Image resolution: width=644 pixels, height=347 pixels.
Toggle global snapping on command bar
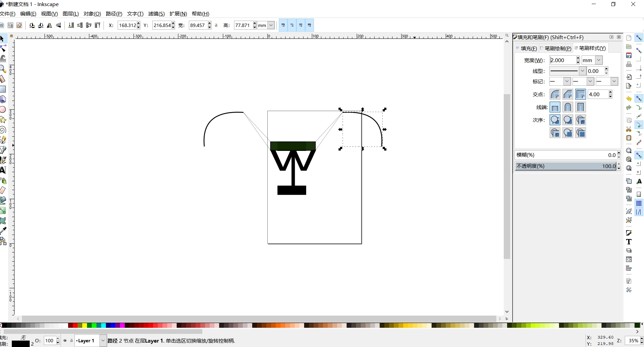click(639, 38)
